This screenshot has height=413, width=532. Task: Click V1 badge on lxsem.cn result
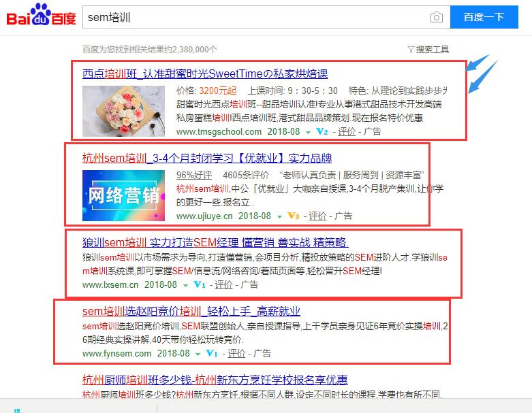(x=199, y=284)
